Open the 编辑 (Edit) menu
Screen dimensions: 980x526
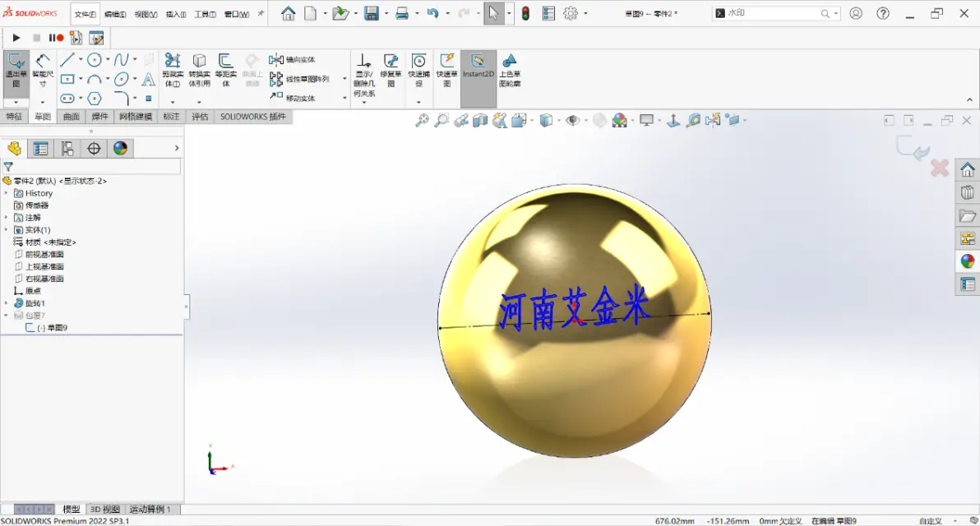[115, 14]
